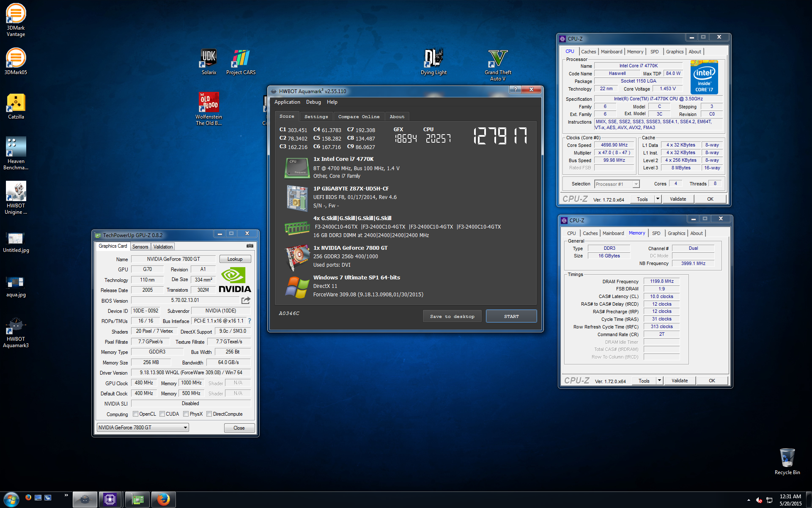Switch to Settings tab in Aquamark
The height and width of the screenshot is (508, 812).
(x=316, y=116)
